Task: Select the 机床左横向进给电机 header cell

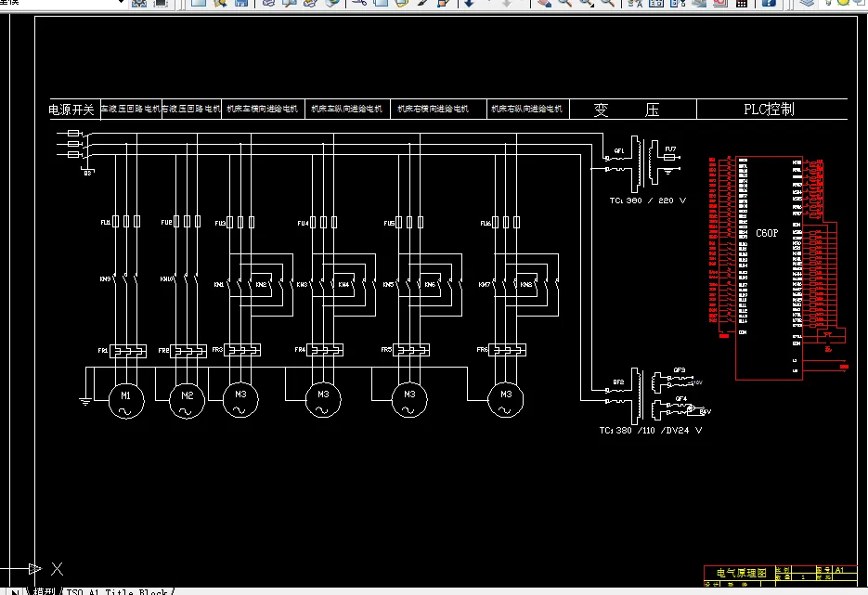Action: [262, 109]
